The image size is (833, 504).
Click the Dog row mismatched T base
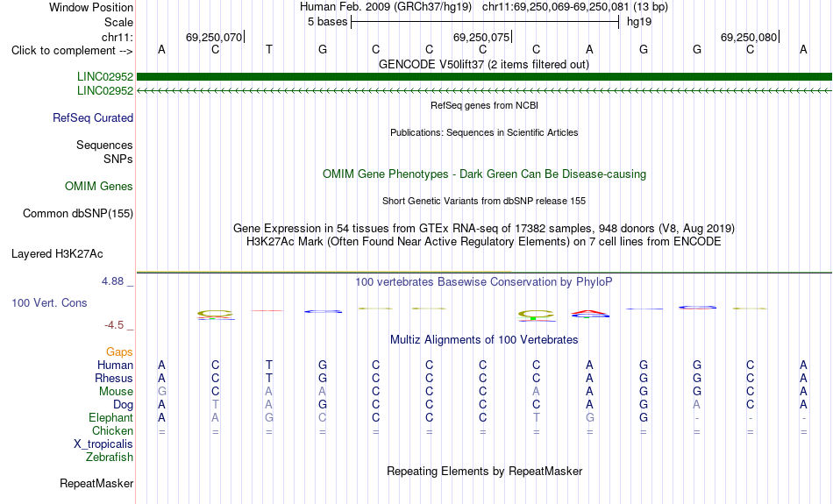point(215,405)
